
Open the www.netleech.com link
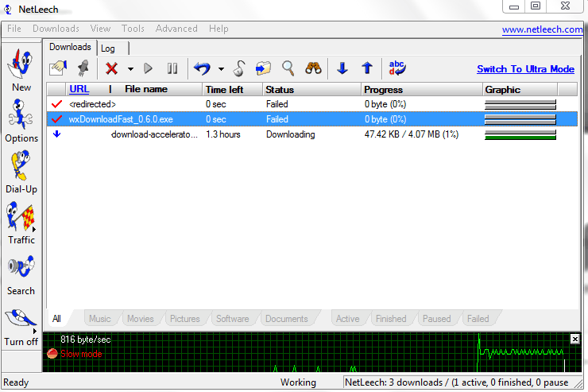click(x=542, y=29)
